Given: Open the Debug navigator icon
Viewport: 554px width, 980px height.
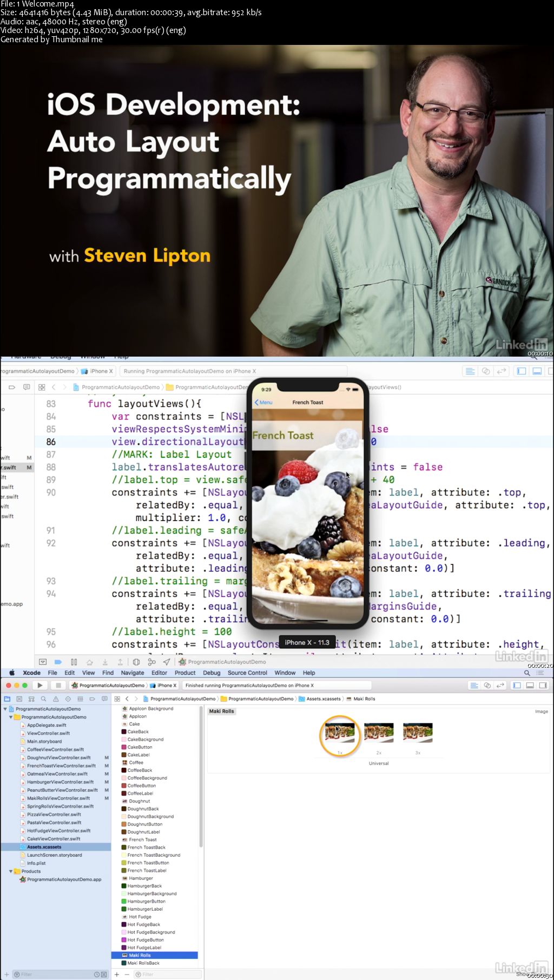Looking at the screenshot, I should tap(80, 699).
